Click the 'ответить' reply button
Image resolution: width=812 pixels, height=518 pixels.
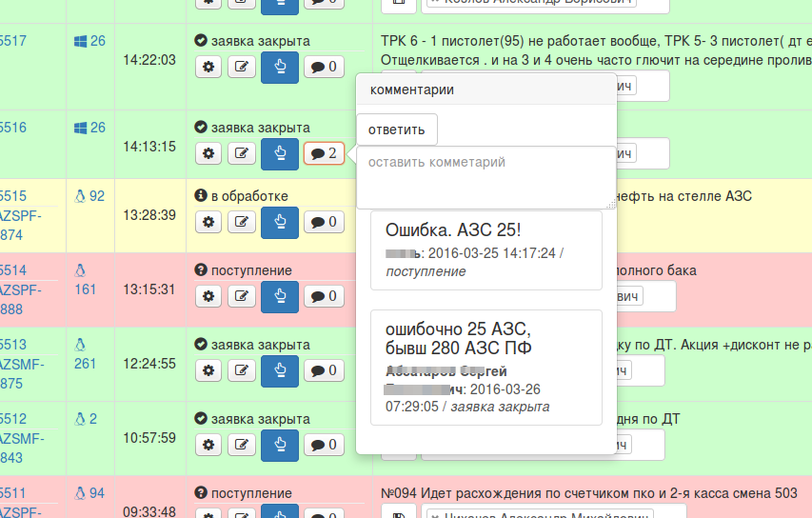coord(397,129)
